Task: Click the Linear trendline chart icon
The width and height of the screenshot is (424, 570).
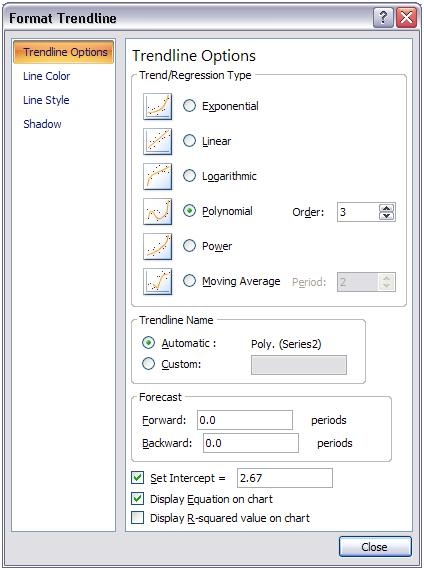Action: pyautogui.click(x=157, y=141)
